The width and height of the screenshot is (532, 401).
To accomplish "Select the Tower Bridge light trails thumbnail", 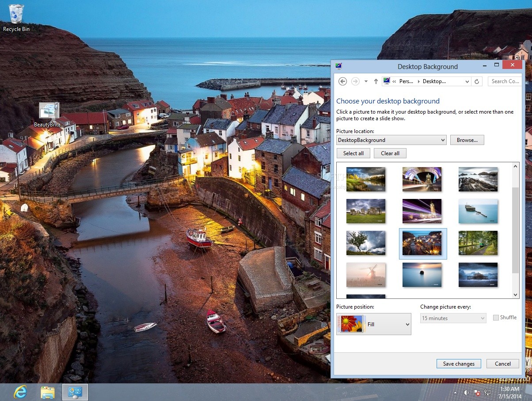I will pos(422,179).
